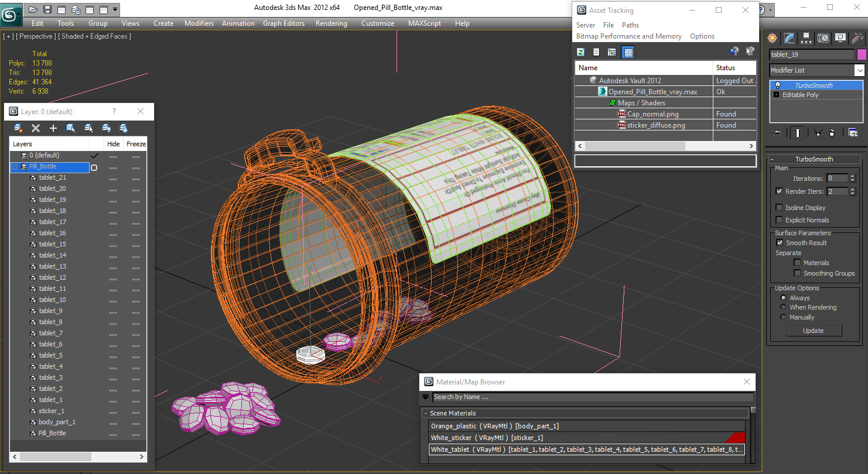Click the Asset Tracking horizontal scrollbar
This screenshot has height=474, width=868.
tap(666, 146)
